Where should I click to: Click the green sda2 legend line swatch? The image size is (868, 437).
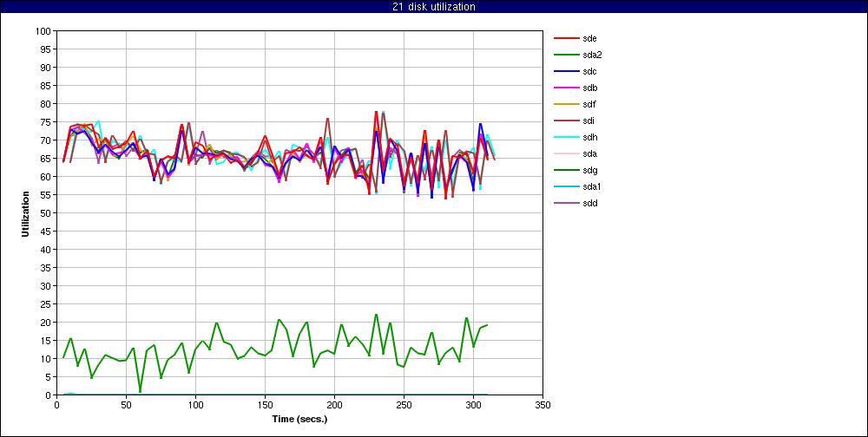coord(566,55)
